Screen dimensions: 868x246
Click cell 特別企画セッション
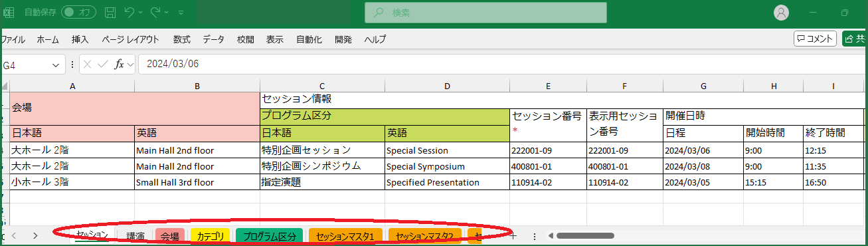click(322, 150)
